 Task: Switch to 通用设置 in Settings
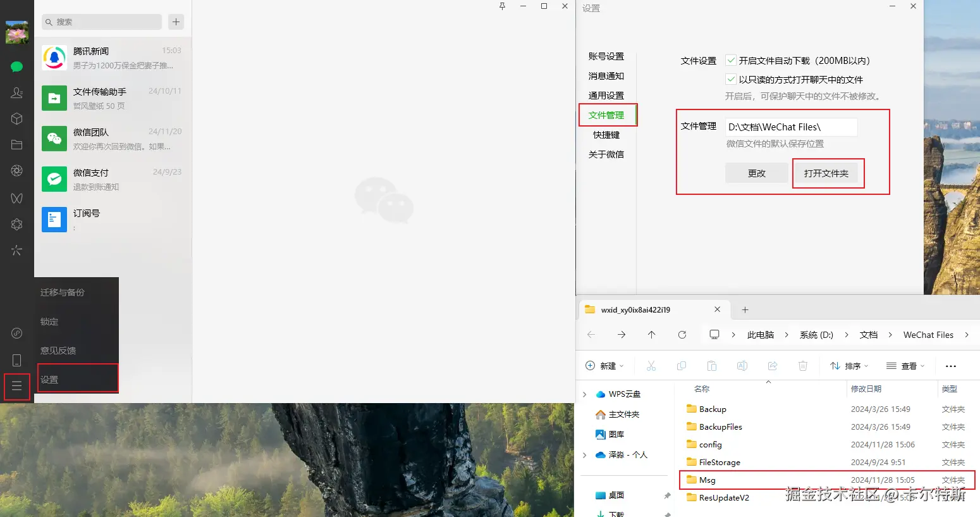pos(606,96)
